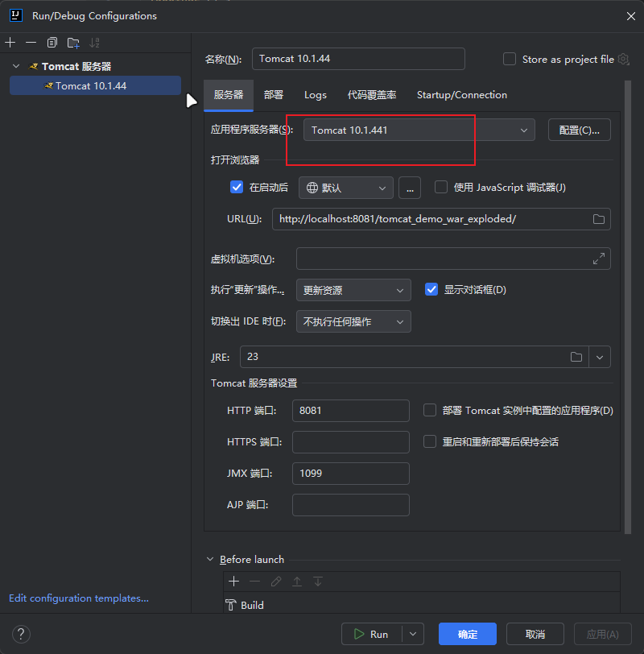Copy the selected configuration
Image resolution: width=644 pixels, height=654 pixels.
[x=52, y=43]
